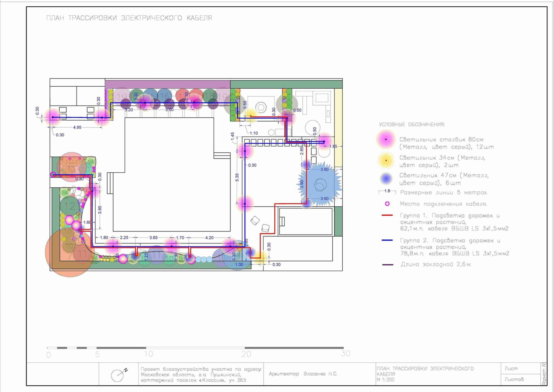
Task: Click the plan title heading at top left
Action: click(129, 18)
